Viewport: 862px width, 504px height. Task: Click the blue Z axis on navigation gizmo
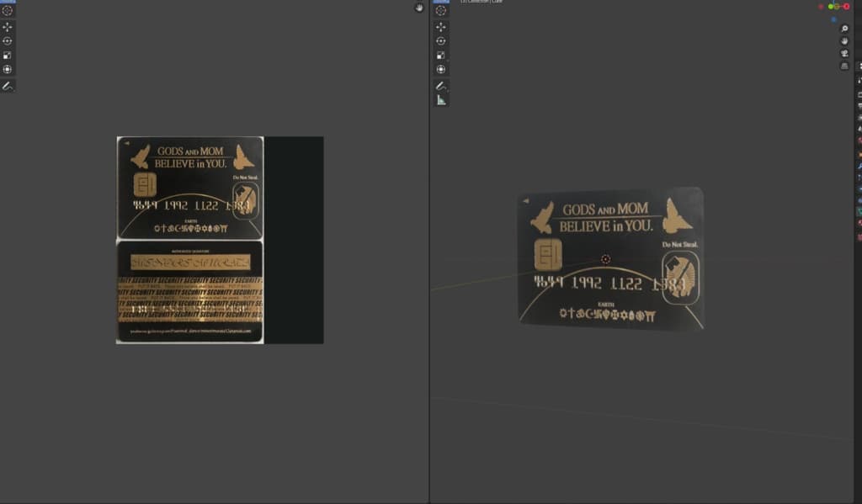pos(834,19)
